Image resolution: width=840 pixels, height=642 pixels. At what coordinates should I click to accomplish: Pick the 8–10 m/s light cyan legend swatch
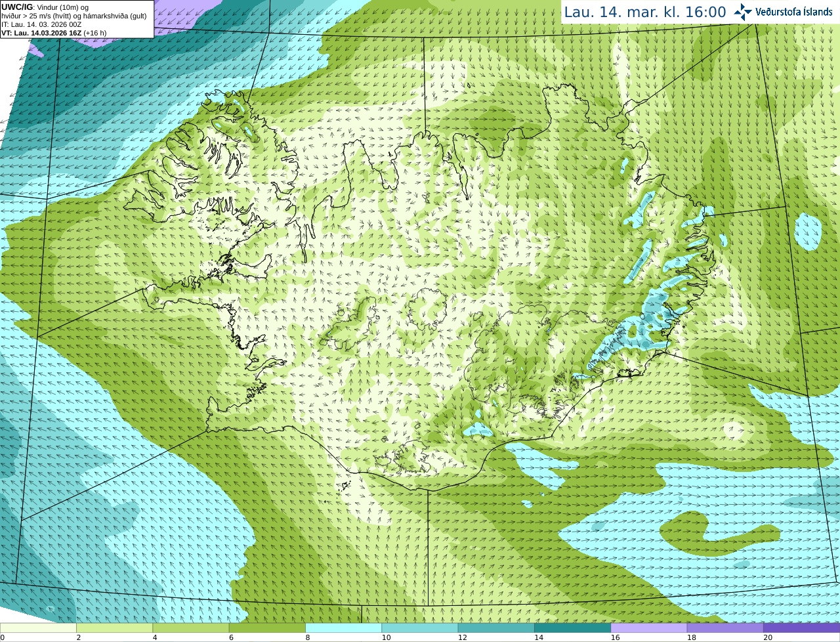coord(343,628)
